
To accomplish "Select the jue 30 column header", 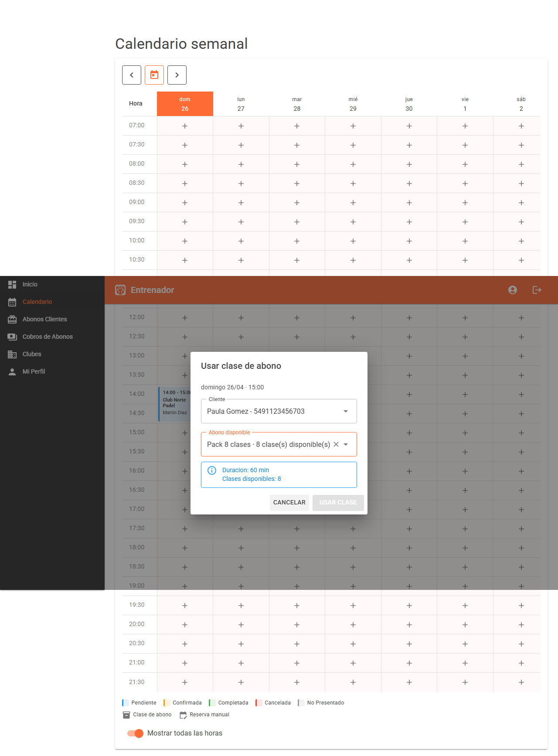I will point(409,104).
